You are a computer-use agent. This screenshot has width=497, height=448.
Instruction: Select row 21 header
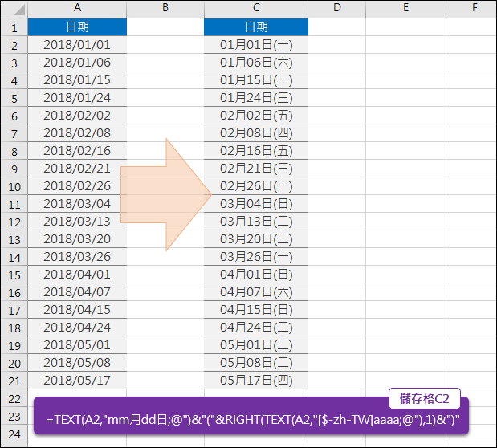click(14, 380)
